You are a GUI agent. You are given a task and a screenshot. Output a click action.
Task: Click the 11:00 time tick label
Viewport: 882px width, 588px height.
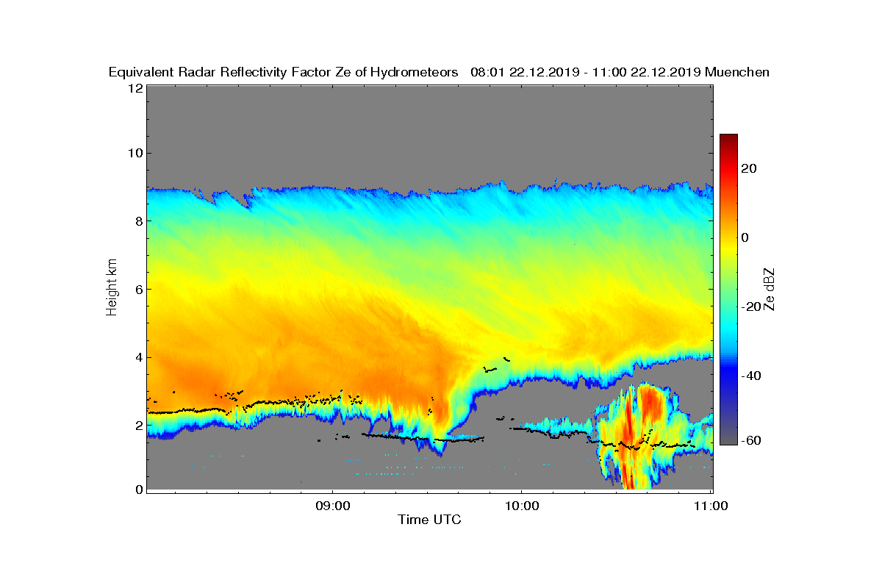(711, 506)
